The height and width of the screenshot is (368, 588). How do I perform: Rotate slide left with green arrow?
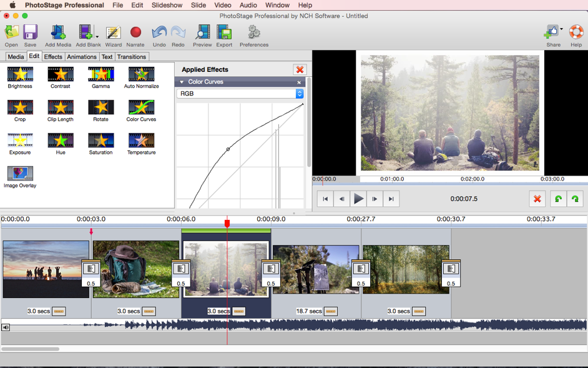click(559, 199)
